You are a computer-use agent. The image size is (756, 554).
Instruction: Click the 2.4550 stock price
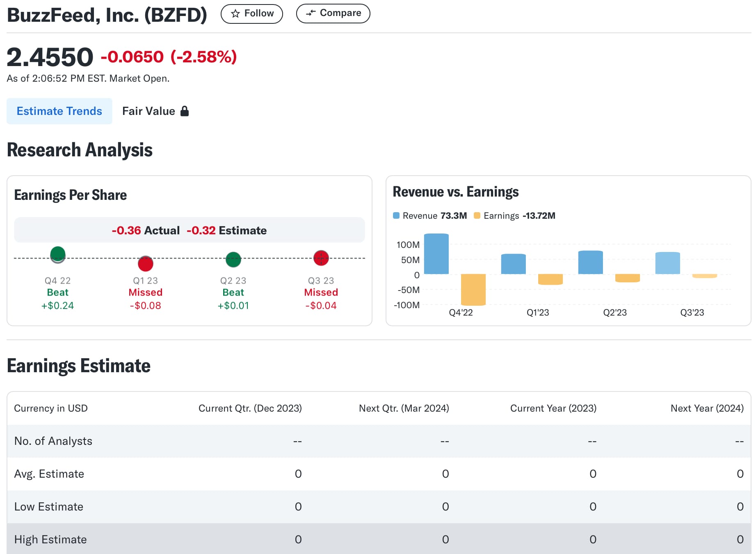[50, 57]
